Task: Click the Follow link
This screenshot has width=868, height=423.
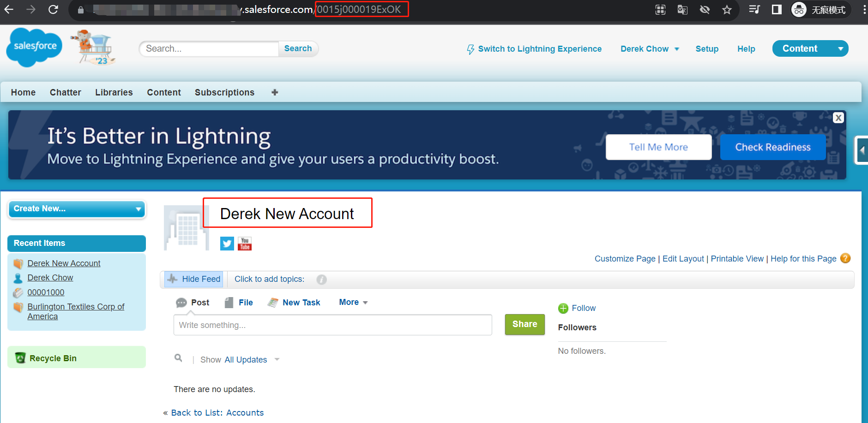Action: click(584, 308)
